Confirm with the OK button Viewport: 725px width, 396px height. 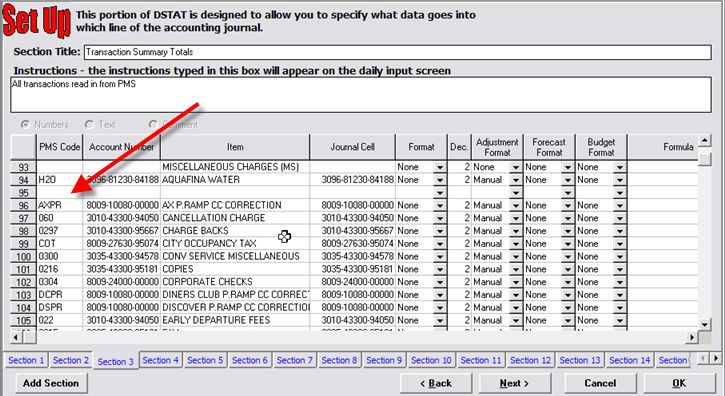coord(679,383)
